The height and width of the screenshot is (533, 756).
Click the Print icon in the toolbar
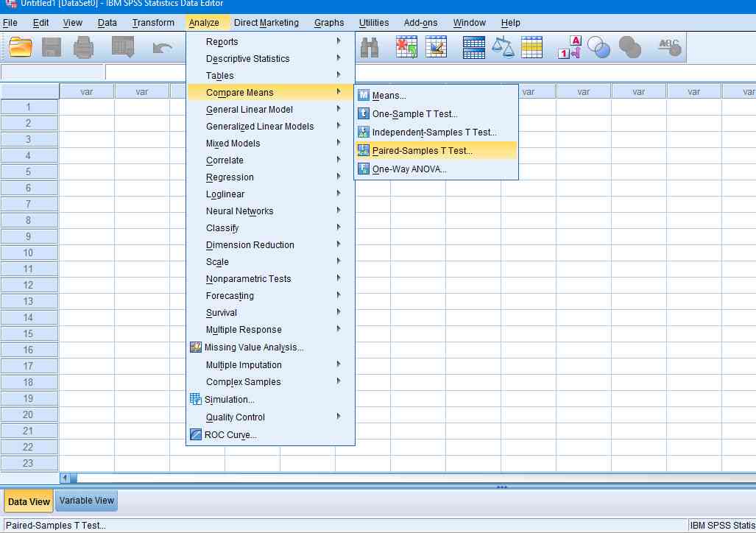pos(83,47)
